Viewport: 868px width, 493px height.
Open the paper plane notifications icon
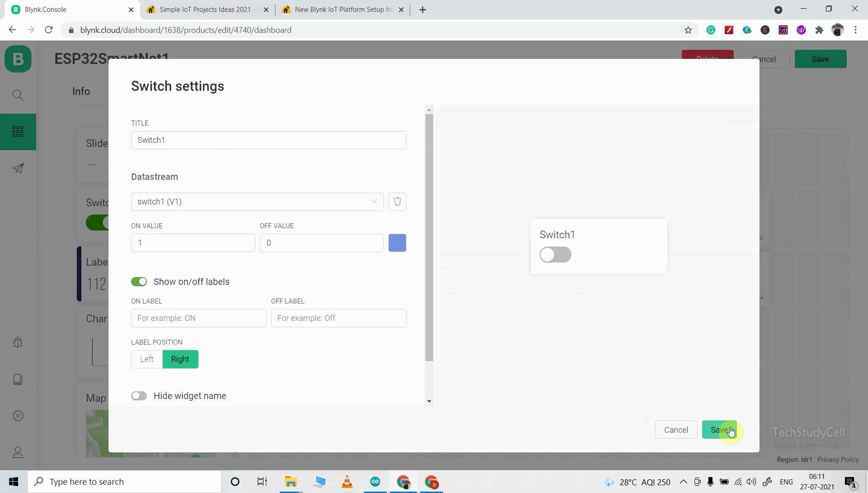(x=18, y=168)
